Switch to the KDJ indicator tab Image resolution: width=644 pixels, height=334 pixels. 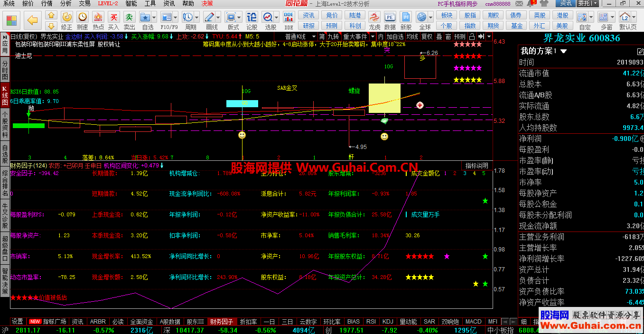coord(388,322)
